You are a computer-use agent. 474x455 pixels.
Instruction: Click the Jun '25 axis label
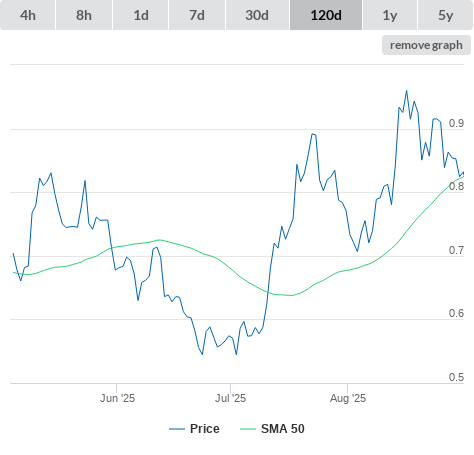click(117, 398)
